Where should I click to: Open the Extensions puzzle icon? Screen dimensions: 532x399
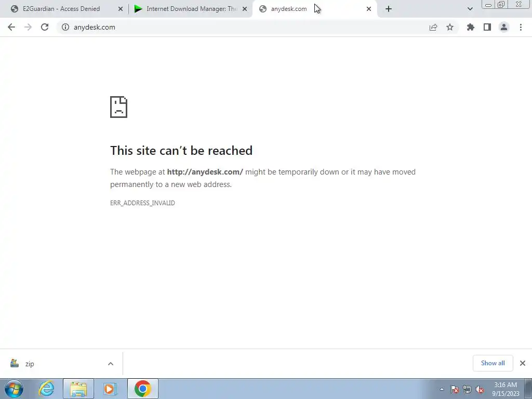point(471,27)
